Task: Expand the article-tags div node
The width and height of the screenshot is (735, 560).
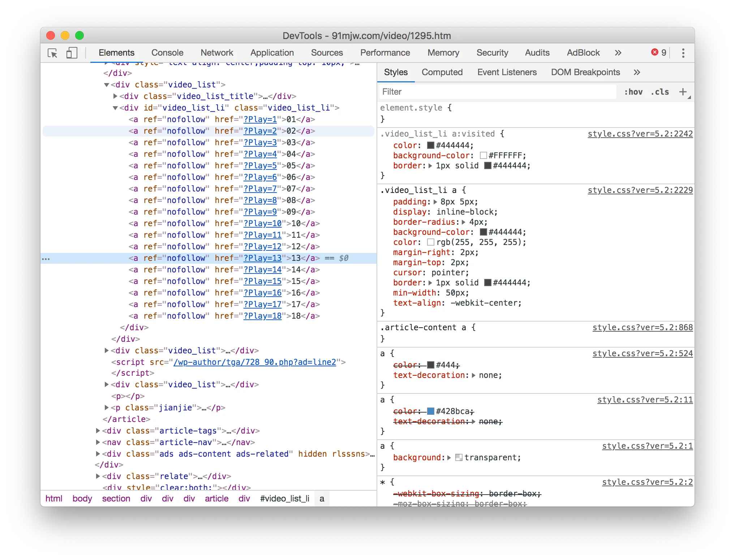Action: pos(98,431)
